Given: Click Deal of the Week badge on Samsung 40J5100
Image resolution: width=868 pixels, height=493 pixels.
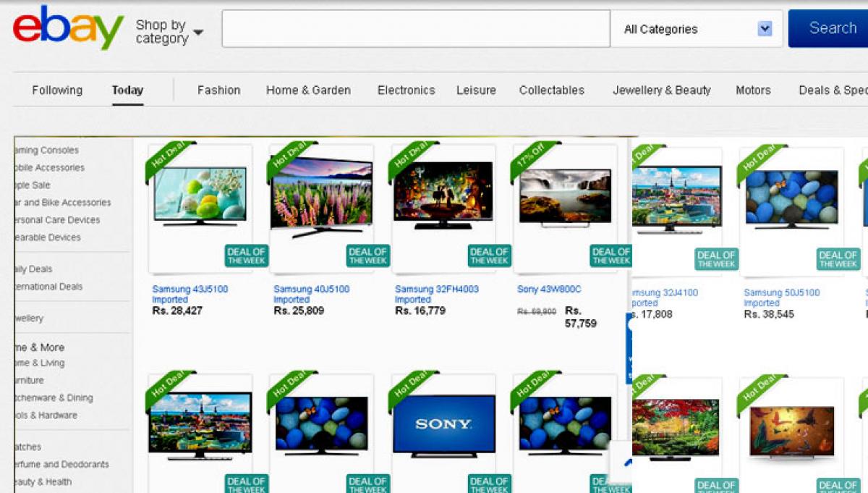Looking at the screenshot, I should [x=368, y=256].
